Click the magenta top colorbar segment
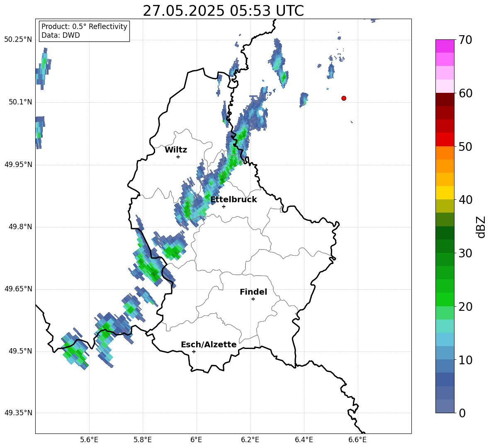This screenshot has width=491, height=448. [x=445, y=46]
